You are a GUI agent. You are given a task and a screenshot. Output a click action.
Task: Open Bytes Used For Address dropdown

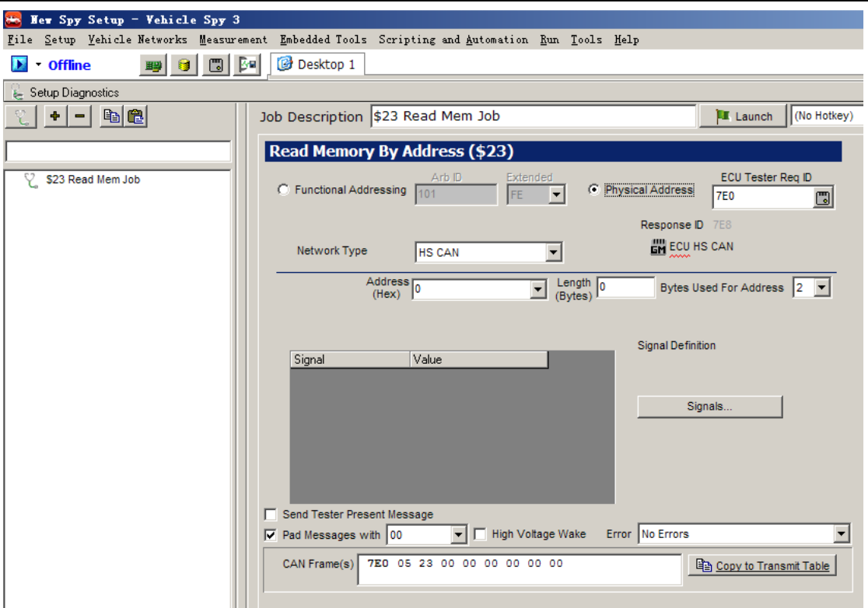pyautogui.click(x=821, y=288)
